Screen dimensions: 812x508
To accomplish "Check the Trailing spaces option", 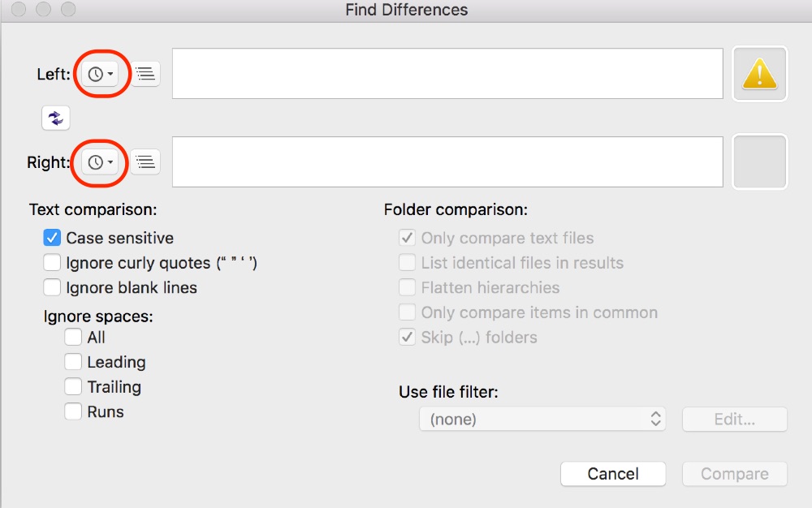I will [74, 387].
